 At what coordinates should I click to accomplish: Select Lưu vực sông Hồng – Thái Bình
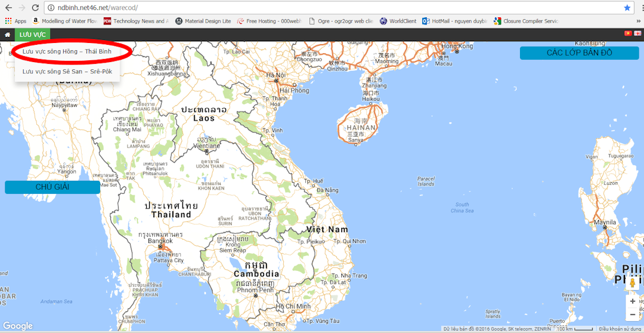point(67,52)
